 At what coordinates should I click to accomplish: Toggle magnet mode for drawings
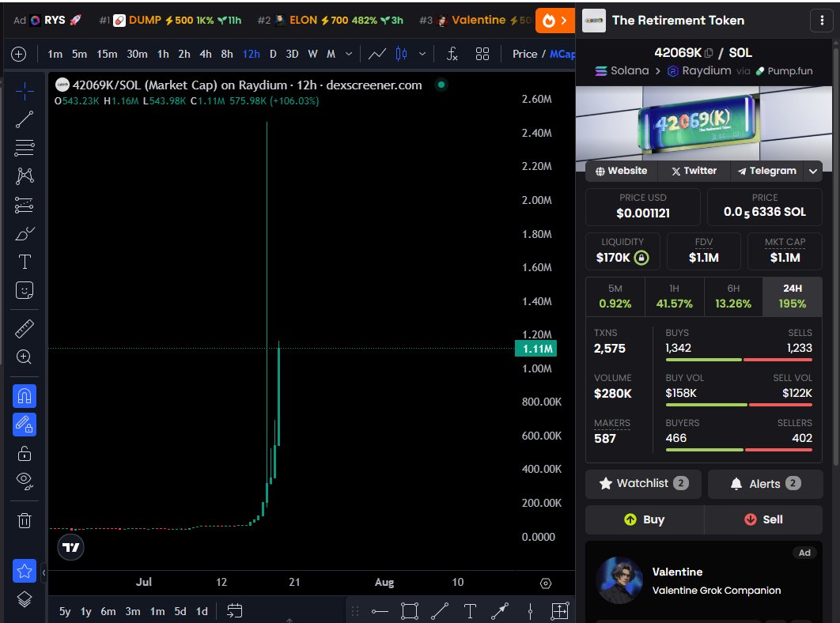point(24,396)
